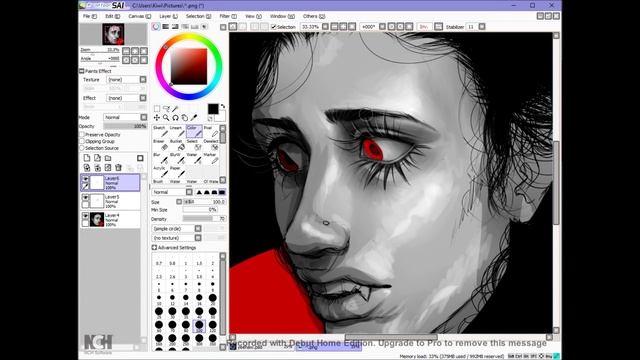This screenshot has width=640, height=360.
Task: Open the Filter menu
Action: (228, 16)
